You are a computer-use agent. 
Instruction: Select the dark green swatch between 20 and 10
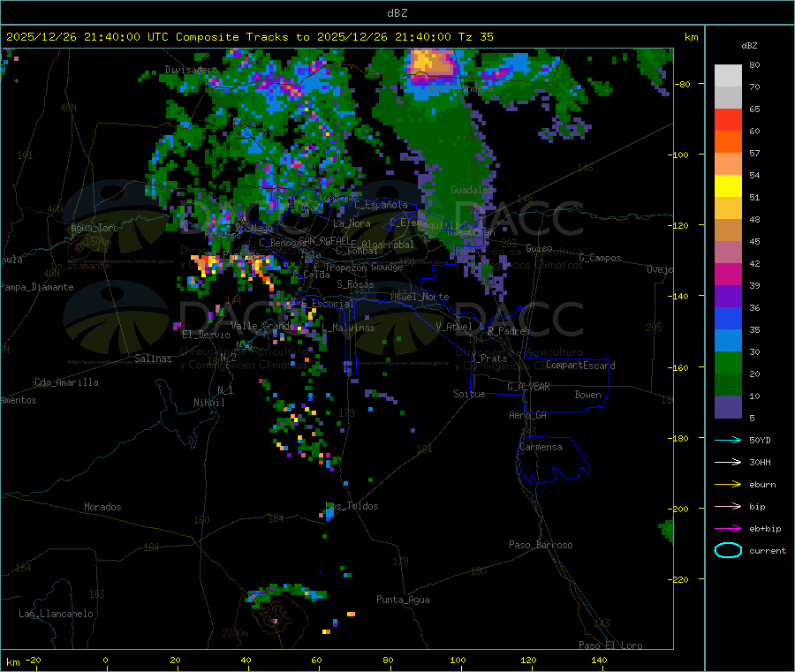[728, 385]
